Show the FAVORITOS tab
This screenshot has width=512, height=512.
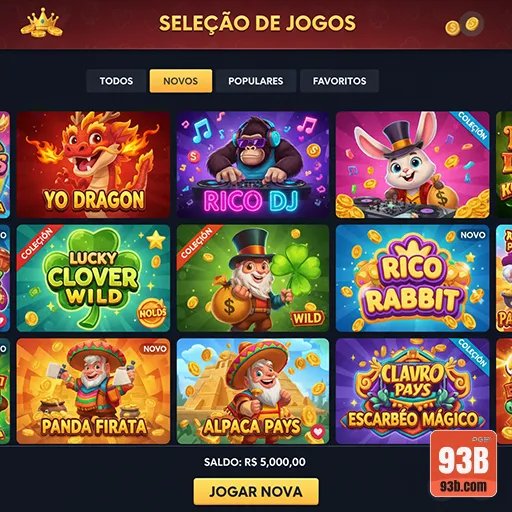pos(339,81)
